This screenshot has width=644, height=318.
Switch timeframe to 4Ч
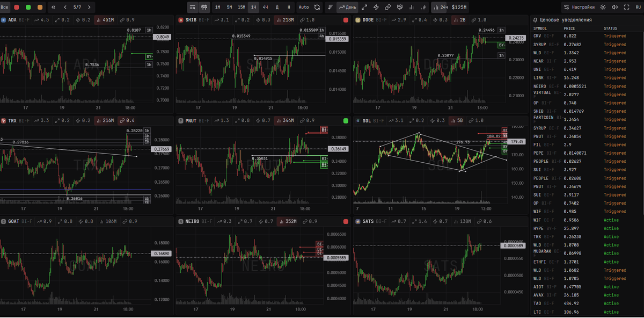pos(266,8)
